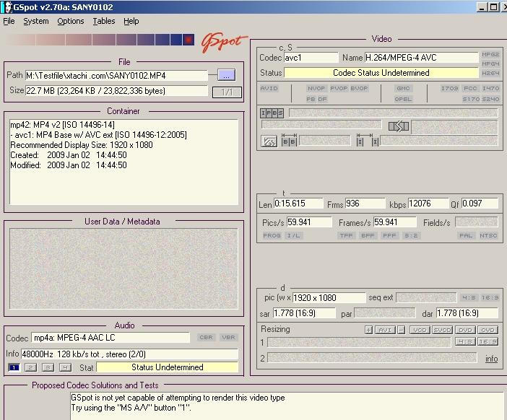Select audio stream button 1

(14, 367)
